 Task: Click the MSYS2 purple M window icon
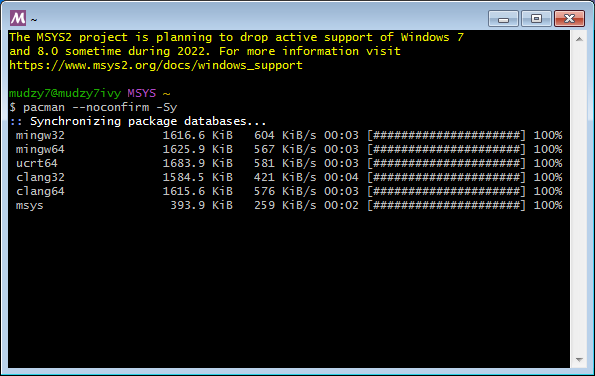pyautogui.click(x=18, y=18)
